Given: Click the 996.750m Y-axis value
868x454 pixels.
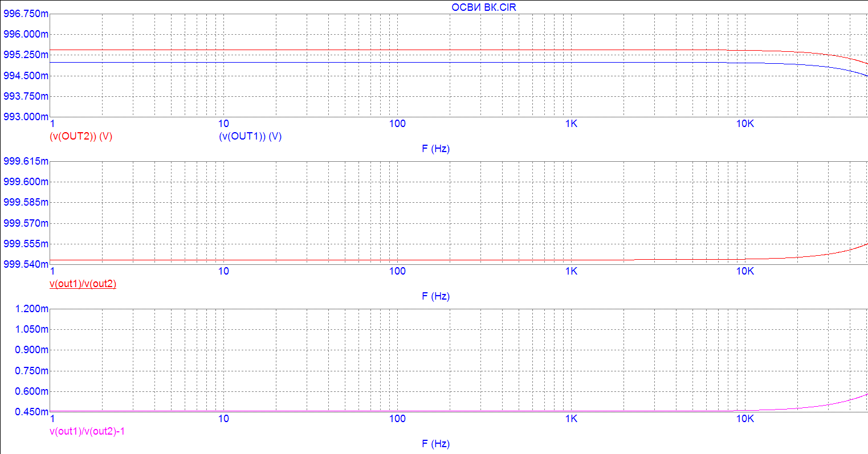Looking at the screenshot, I should click(26, 14).
